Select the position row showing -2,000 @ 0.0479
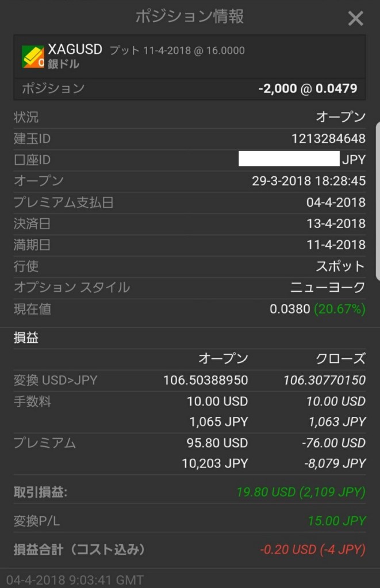 coord(190,89)
